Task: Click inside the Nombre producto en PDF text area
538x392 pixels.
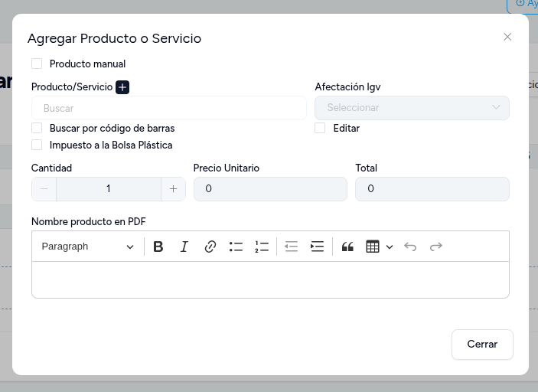Action: (270, 279)
